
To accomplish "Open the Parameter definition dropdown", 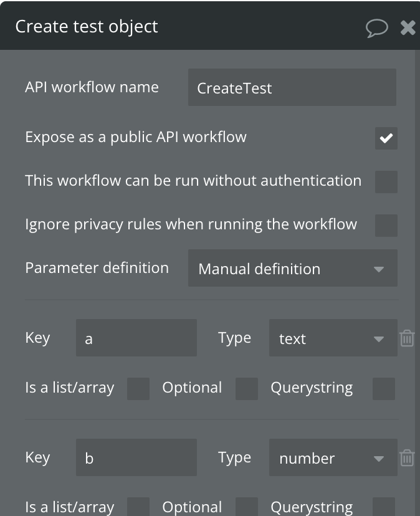I will [x=293, y=268].
